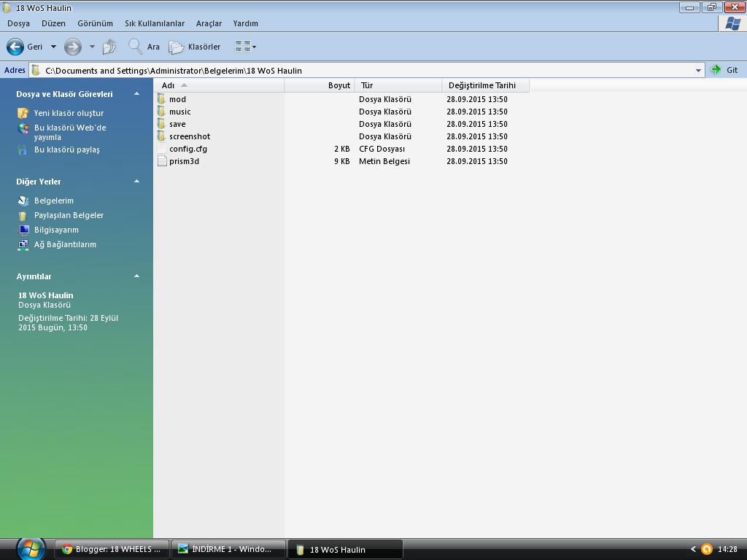Sort by the Boyut column header

320,85
